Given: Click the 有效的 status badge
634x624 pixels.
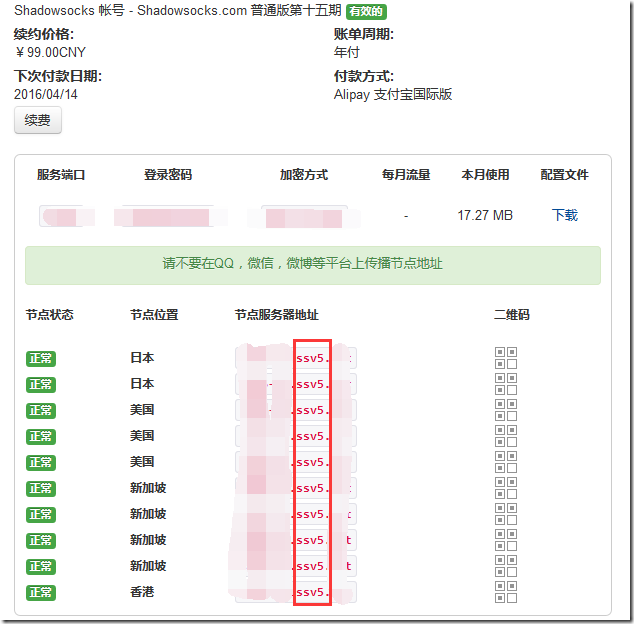Looking at the screenshot, I should [x=366, y=11].
